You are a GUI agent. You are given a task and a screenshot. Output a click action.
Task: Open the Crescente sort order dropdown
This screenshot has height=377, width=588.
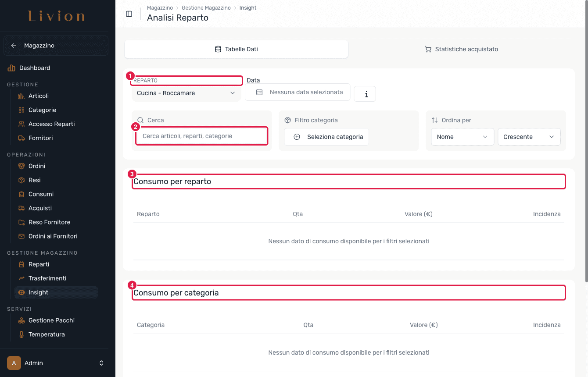pyautogui.click(x=529, y=137)
